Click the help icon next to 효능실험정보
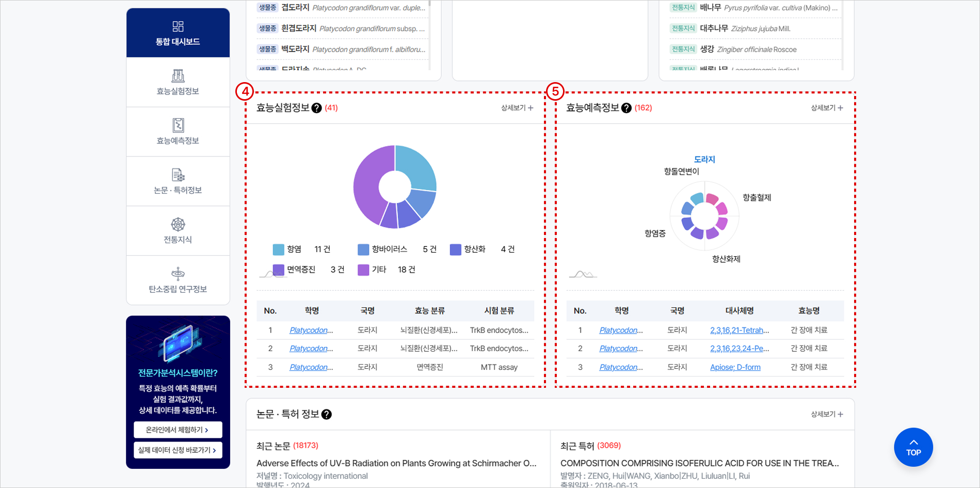Image resolution: width=980 pixels, height=488 pixels. 317,108
